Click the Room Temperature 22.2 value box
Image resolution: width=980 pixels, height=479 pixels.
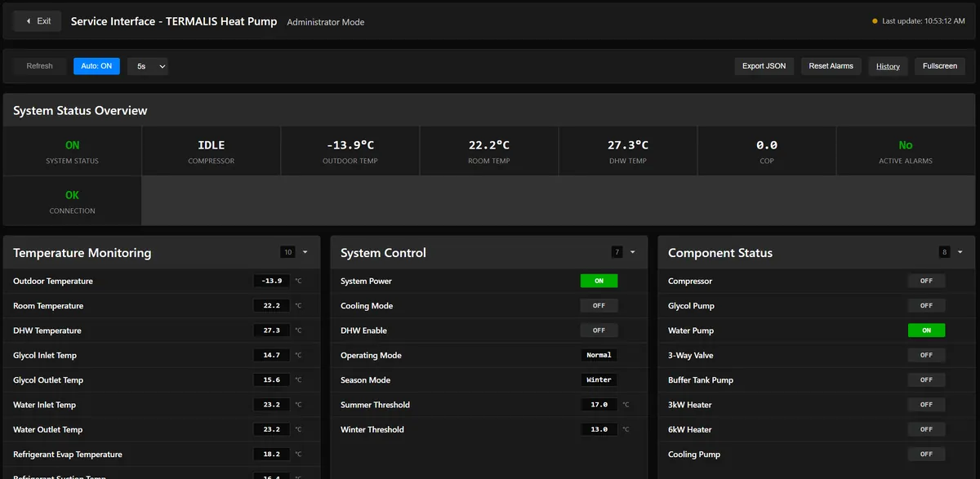(271, 306)
